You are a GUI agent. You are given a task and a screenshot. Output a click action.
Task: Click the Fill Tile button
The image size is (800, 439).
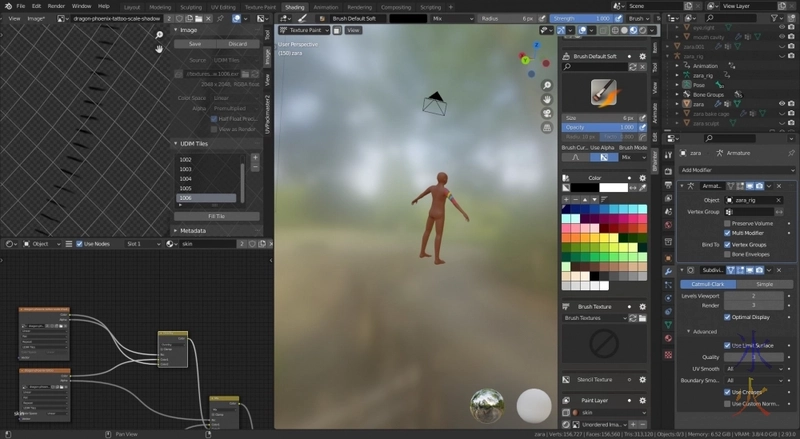215,216
